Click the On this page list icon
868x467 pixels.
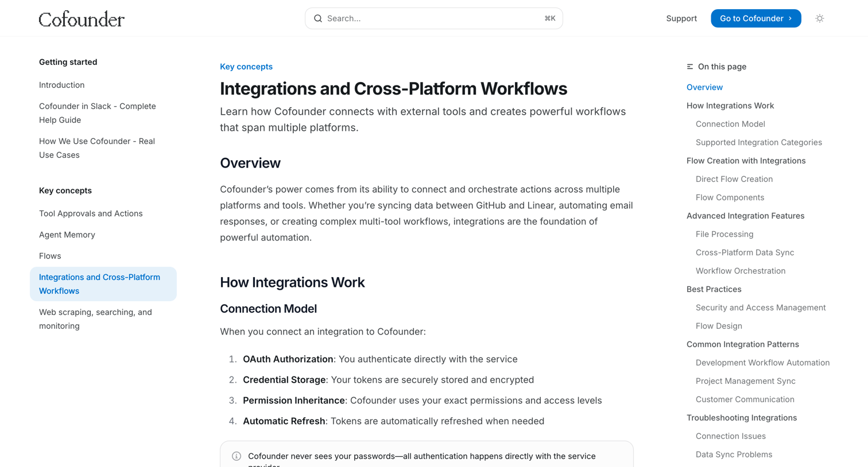[x=690, y=67]
